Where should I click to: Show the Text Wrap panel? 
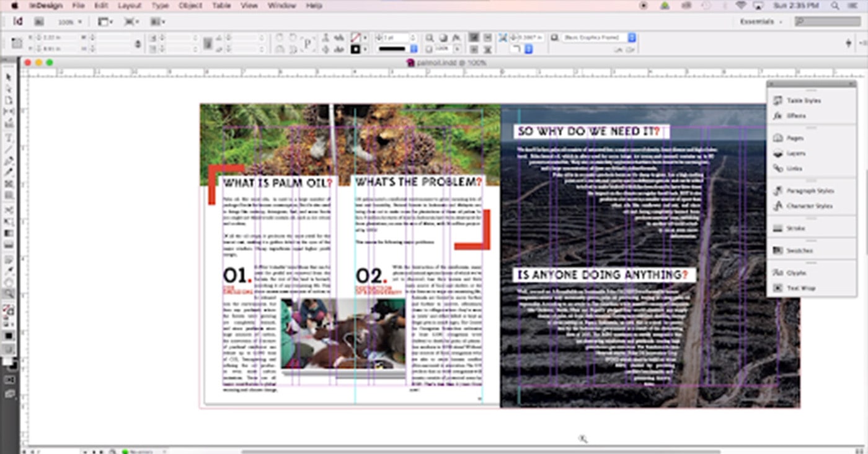pos(800,288)
